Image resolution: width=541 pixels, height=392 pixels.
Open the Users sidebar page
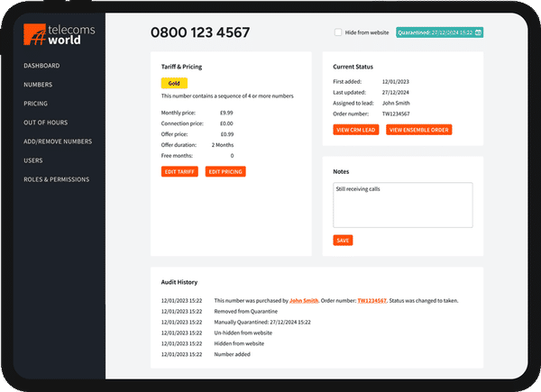coord(33,160)
